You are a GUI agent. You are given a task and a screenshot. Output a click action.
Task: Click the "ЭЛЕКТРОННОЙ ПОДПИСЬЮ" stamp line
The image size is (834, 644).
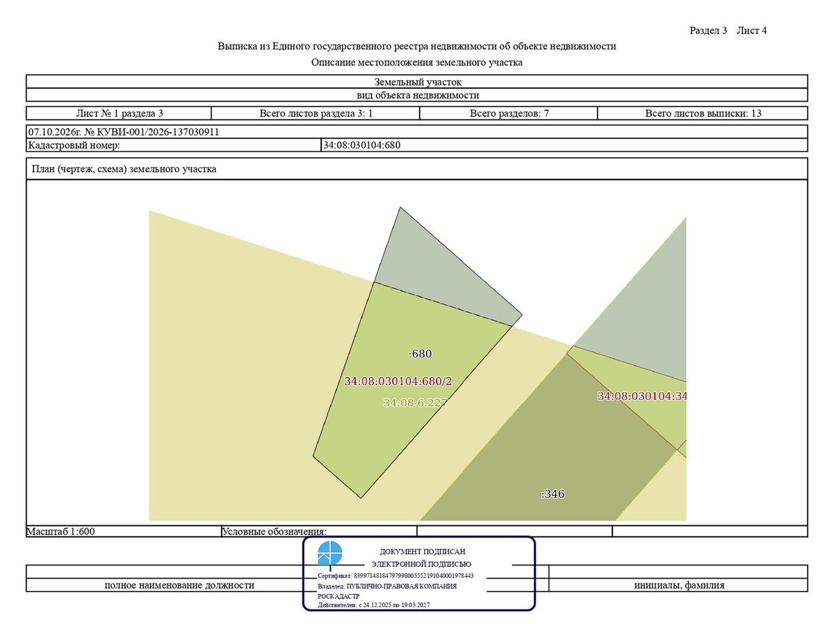pos(421,564)
